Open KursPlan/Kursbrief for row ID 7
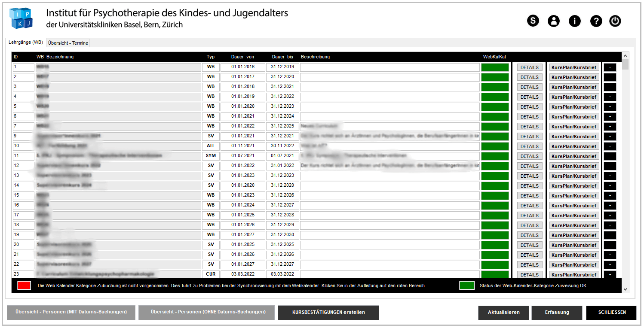 (574, 126)
